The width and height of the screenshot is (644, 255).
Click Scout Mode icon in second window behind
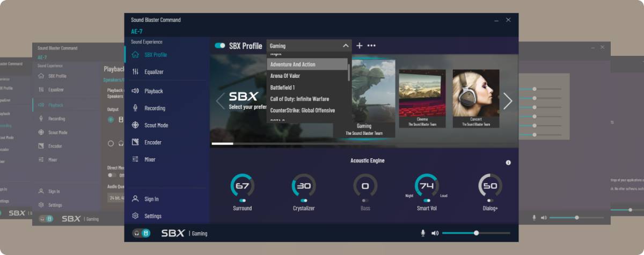[41, 132]
